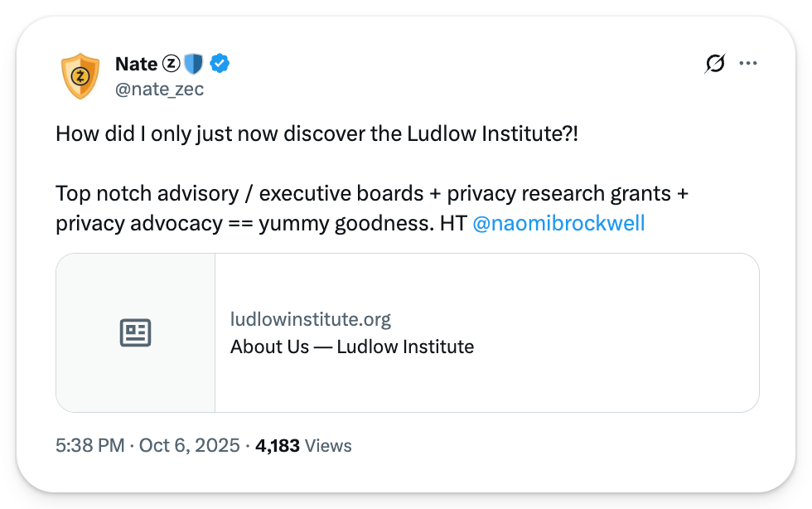Click the word Views in the footer
The width and height of the screenshot is (812, 509).
[328, 446]
